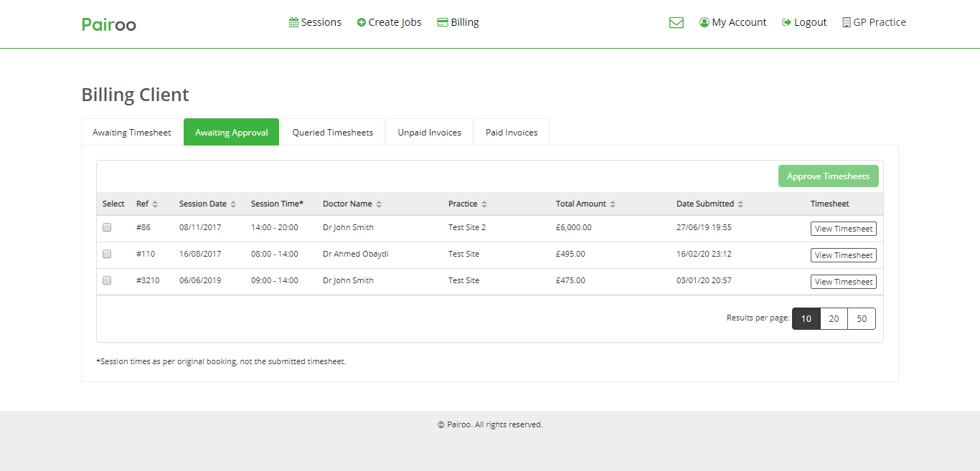Click the Billing card icon

click(x=443, y=23)
